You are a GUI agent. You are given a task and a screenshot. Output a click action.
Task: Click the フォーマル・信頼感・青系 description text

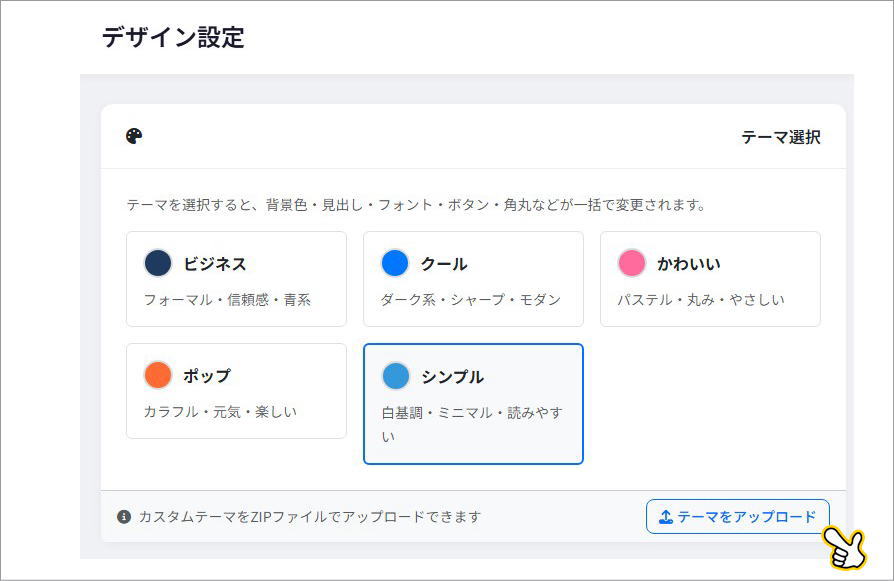[227, 299]
